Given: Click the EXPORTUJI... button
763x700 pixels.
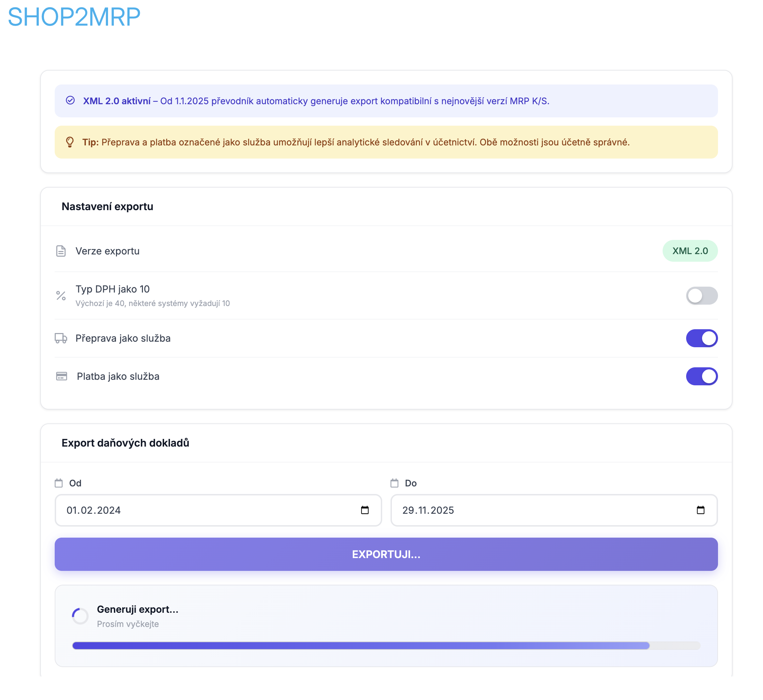Looking at the screenshot, I should (386, 554).
